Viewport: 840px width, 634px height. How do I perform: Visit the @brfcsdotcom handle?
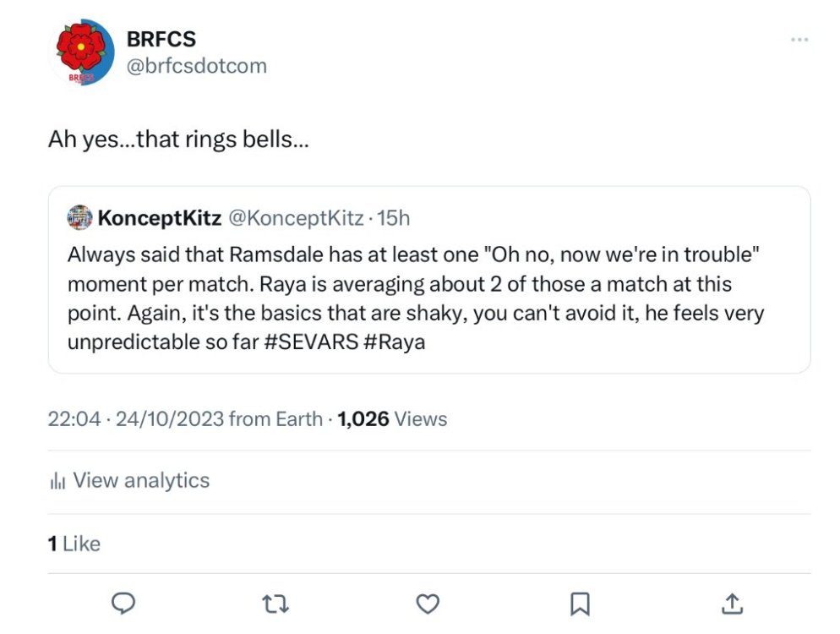196,66
